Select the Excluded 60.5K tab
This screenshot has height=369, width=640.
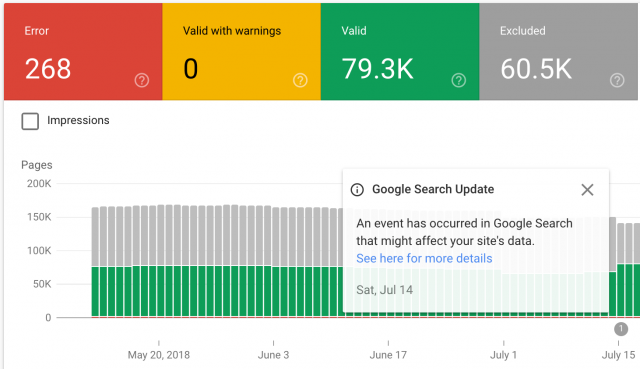(x=558, y=51)
